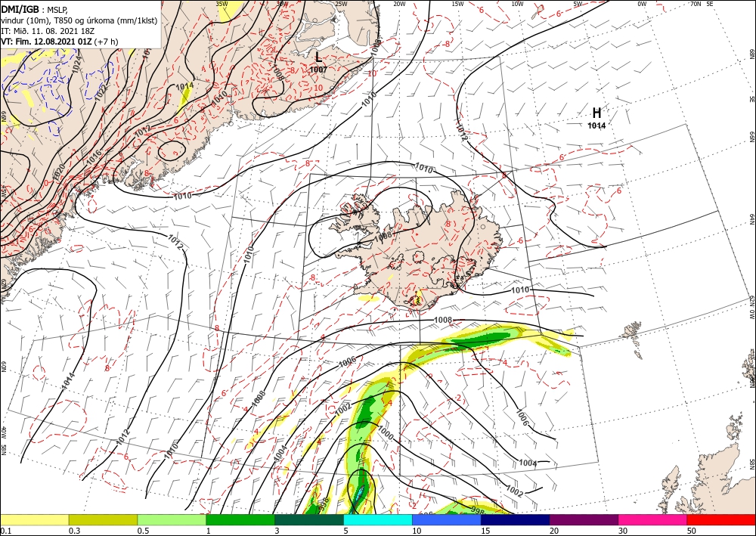The image size is (756, 536).
Task: Click the olive 0.3–0.5 legend color swatch
Action: 103,519
